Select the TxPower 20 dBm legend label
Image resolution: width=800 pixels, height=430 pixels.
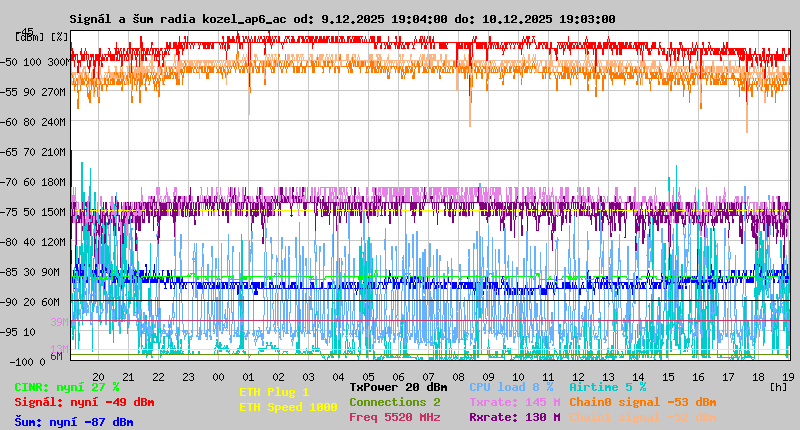398,386
